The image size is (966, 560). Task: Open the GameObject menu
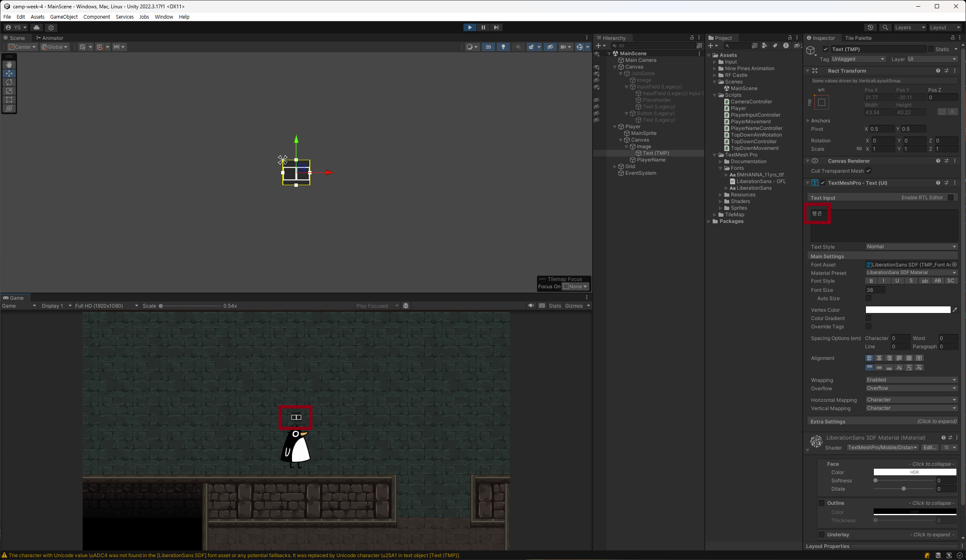pyautogui.click(x=64, y=17)
